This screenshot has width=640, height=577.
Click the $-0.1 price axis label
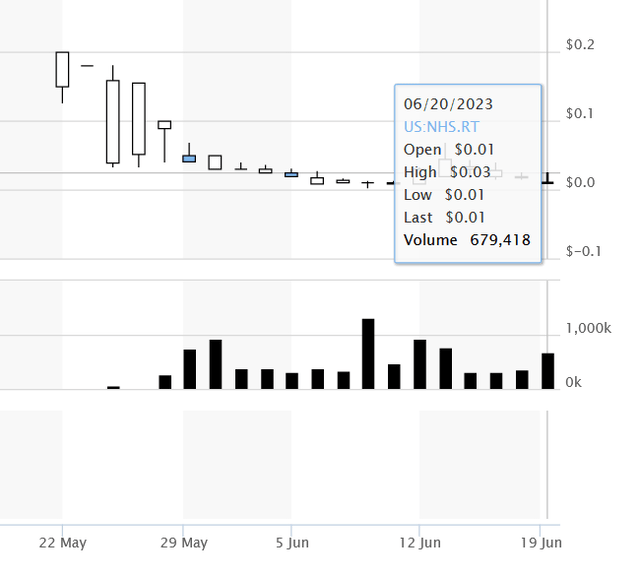583,251
